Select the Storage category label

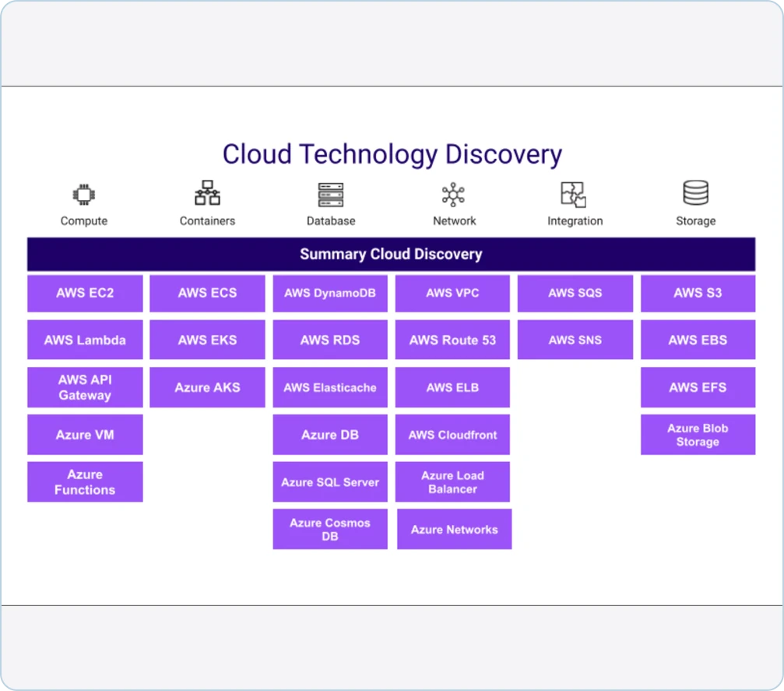696,220
